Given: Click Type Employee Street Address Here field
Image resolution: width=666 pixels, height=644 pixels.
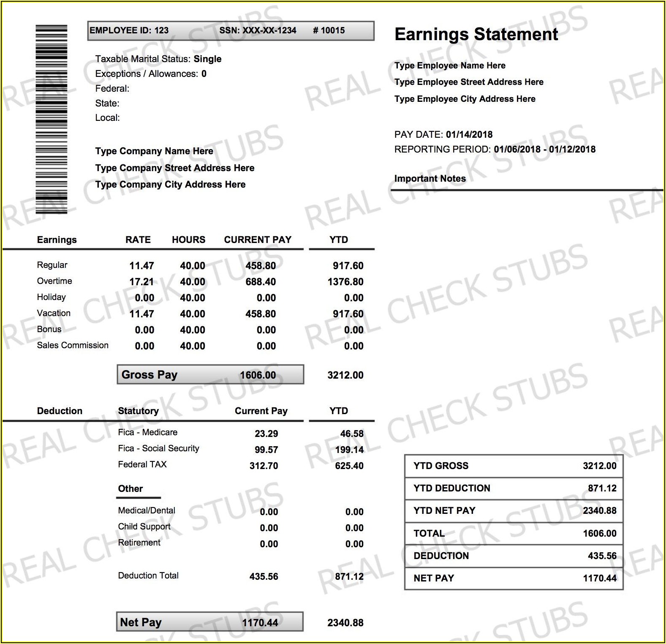Looking at the screenshot, I should tap(469, 82).
